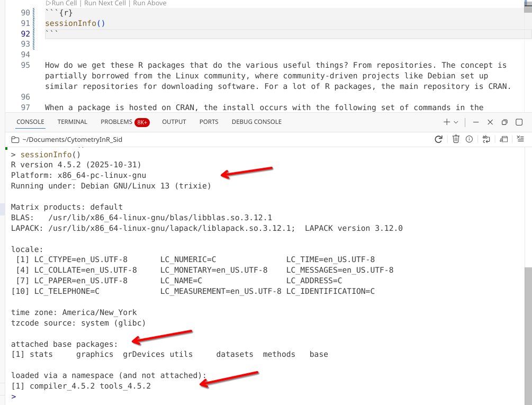The height and width of the screenshot is (405, 532).
Task: Click the Run Next Cell link
Action: click(105, 3)
